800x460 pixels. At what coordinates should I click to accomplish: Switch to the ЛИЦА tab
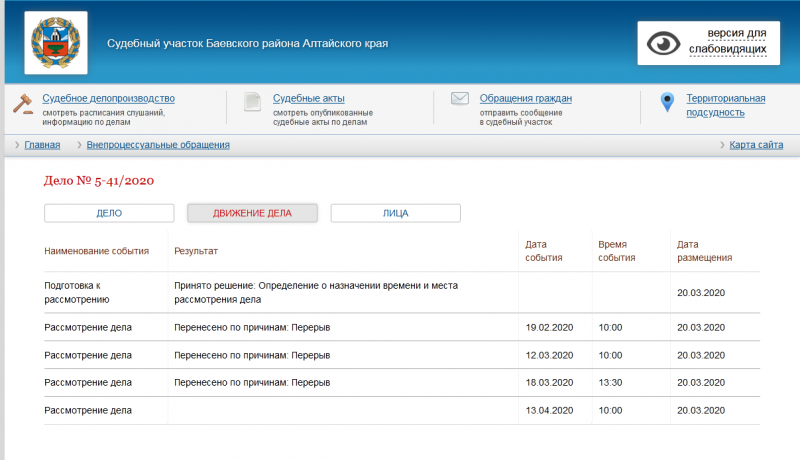395,213
